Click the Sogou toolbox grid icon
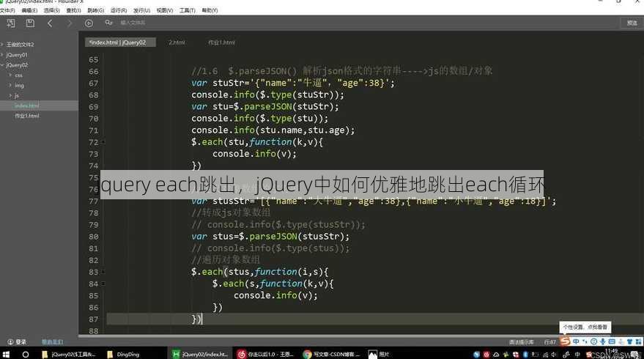The height and width of the screenshot is (359, 644). click(639, 341)
